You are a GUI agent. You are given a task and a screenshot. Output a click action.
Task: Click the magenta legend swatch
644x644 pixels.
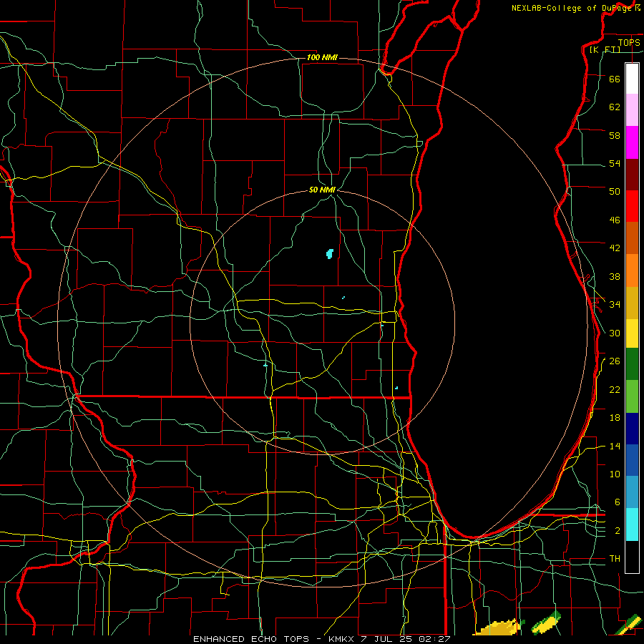632,142
